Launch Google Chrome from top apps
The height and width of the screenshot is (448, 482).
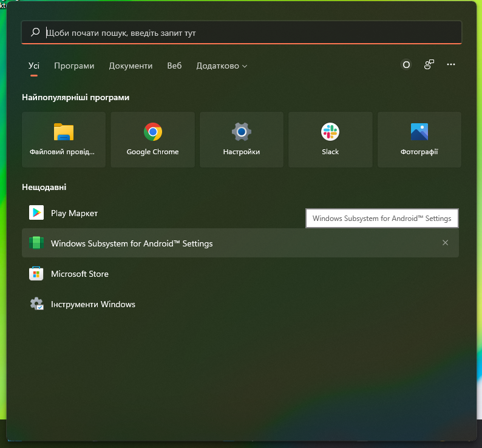coord(153,140)
